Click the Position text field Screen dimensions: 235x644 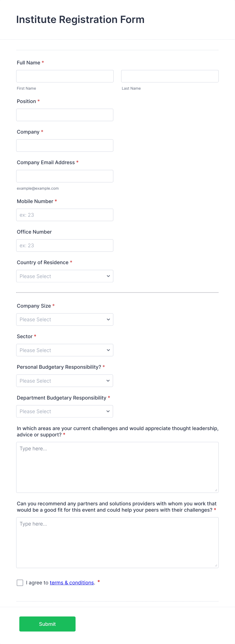click(x=65, y=115)
